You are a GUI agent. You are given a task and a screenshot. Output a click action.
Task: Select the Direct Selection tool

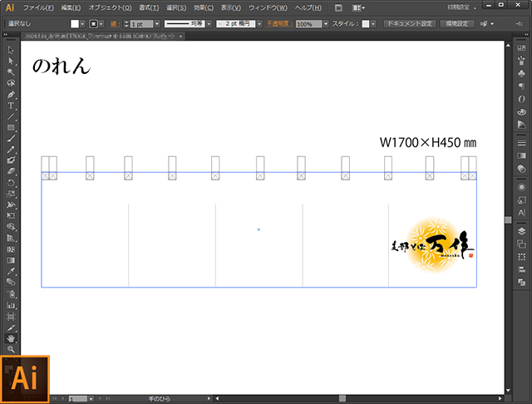point(11,61)
